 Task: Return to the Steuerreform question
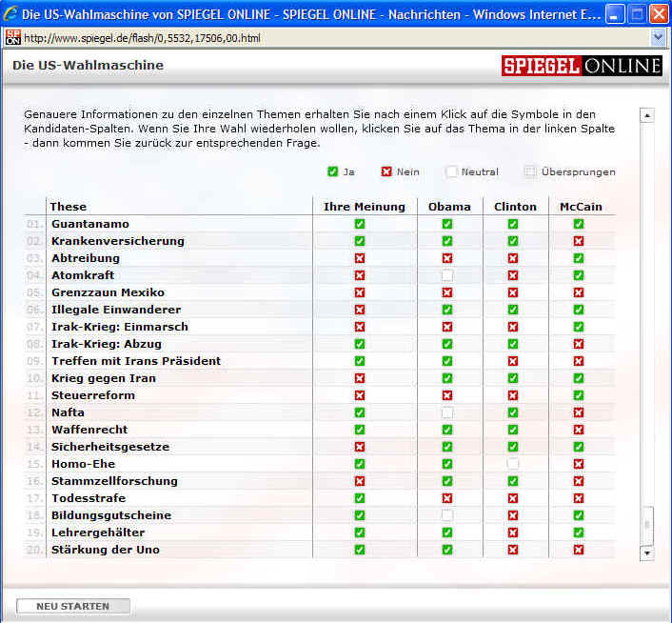[x=93, y=395]
